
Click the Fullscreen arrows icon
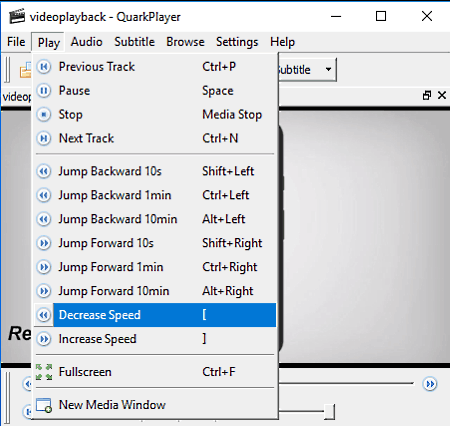(44, 372)
